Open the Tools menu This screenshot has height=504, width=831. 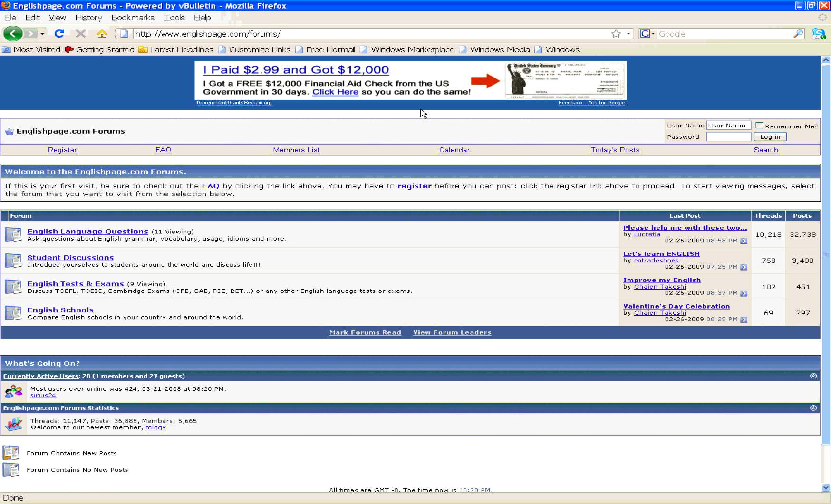[174, 18]
